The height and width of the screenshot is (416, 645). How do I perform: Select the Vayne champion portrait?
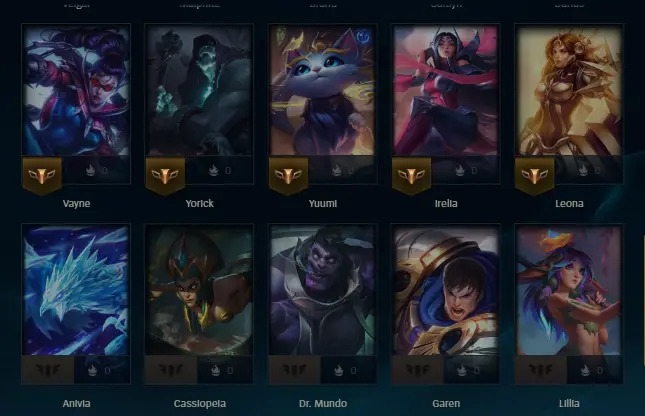tap(76, 90)
